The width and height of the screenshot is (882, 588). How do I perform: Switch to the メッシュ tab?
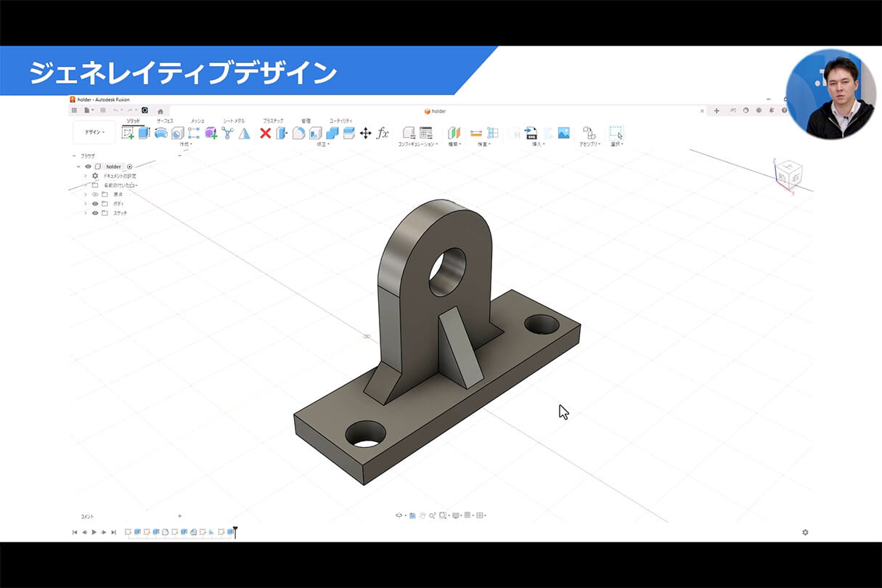[197, 121]
